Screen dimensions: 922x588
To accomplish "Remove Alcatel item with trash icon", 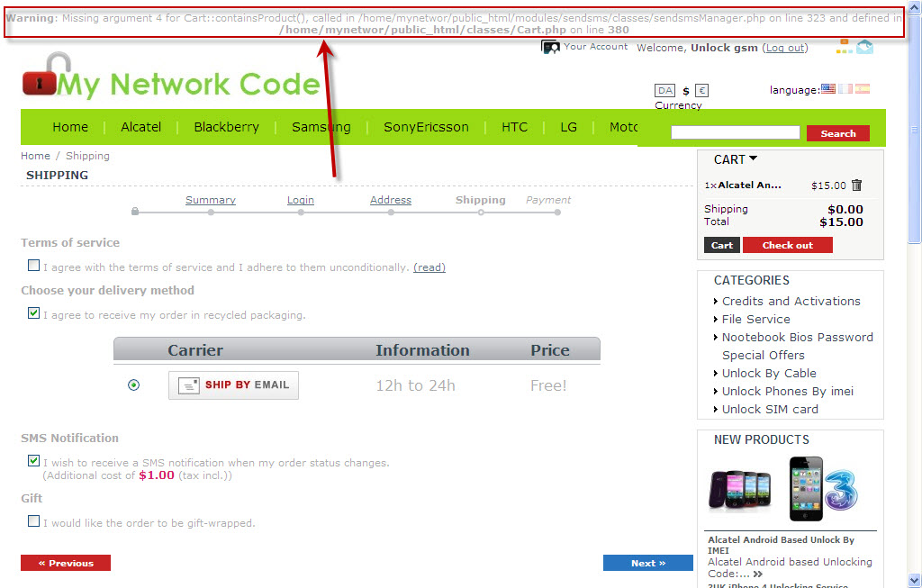I will tap(857, 185).
